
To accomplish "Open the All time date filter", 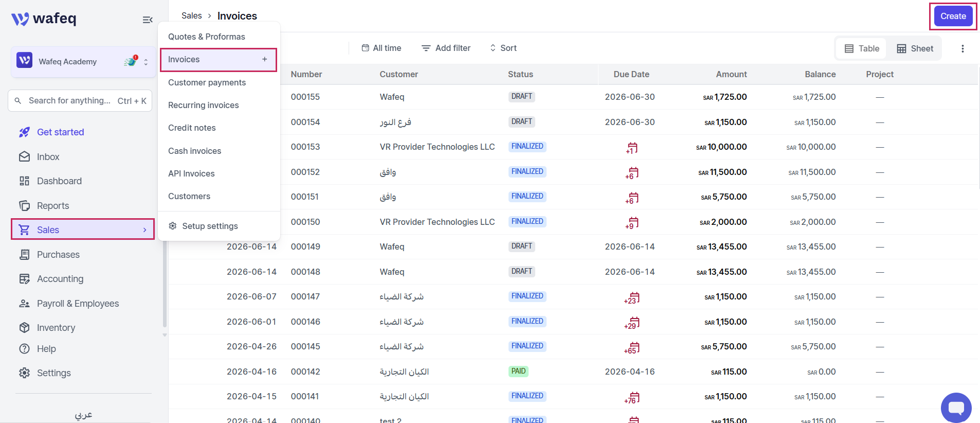I will coord(382,48).
